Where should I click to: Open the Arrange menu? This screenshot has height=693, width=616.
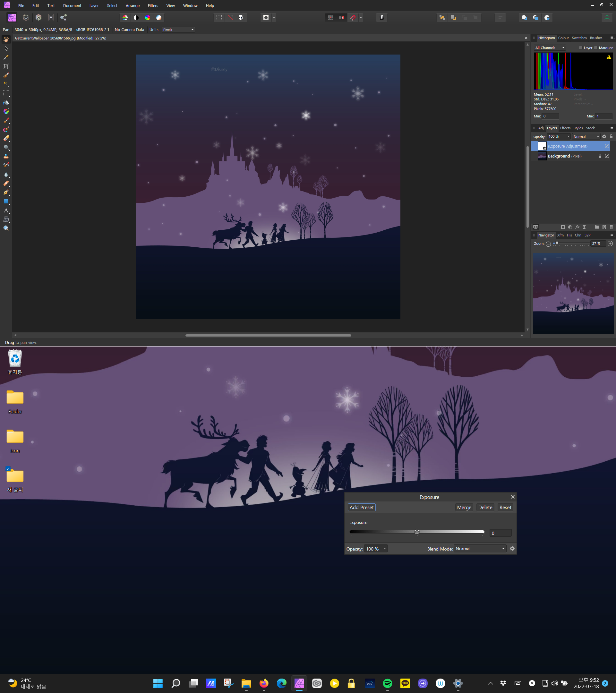(x=133, y=5)
